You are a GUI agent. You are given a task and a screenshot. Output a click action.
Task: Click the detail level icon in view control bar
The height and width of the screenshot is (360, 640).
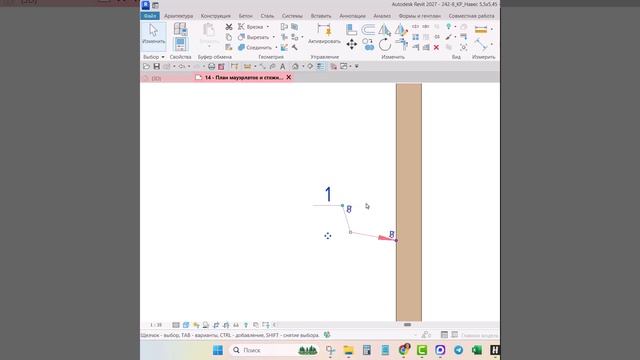[x=176, y=325]
